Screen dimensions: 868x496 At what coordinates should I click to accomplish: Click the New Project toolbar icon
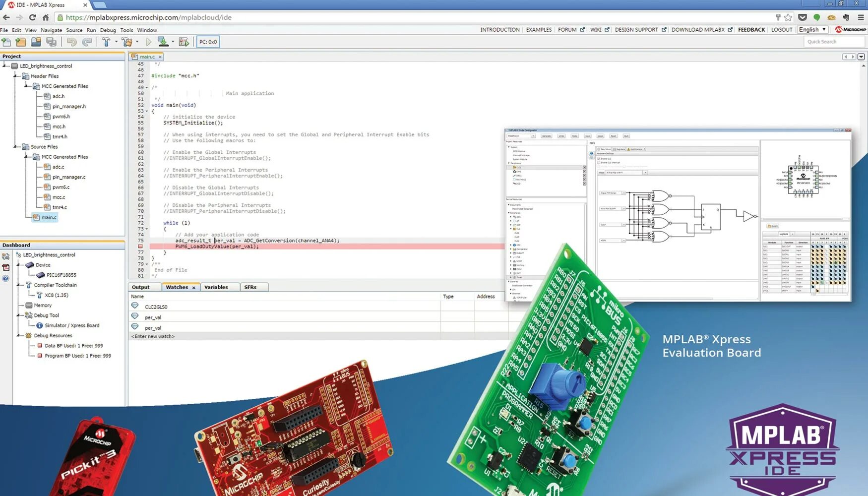click(x=21, y=42)
